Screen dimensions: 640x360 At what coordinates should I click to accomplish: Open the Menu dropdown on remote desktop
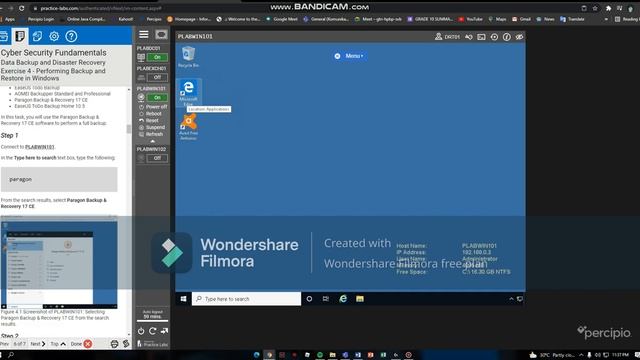(x=350, y=56)
